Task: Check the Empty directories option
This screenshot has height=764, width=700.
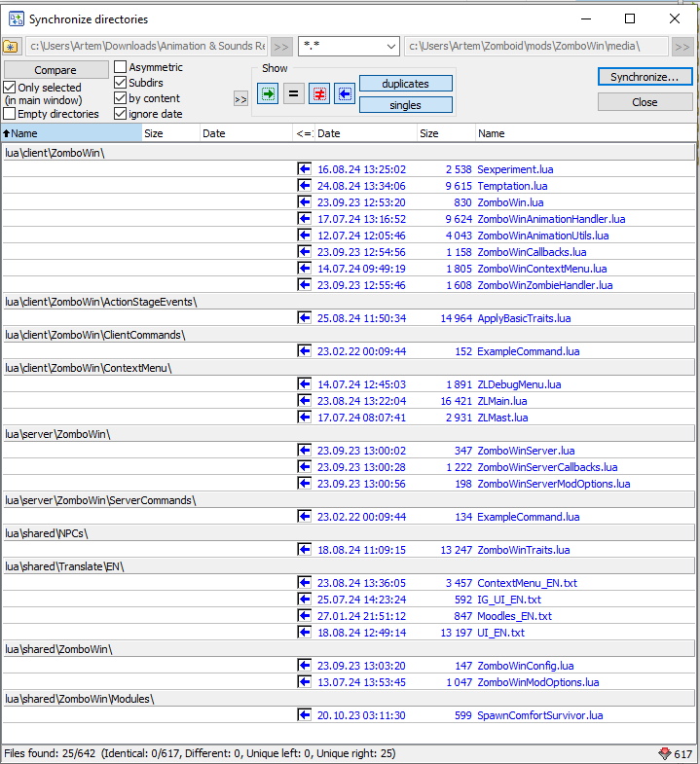Action: [x=10, y=115]
